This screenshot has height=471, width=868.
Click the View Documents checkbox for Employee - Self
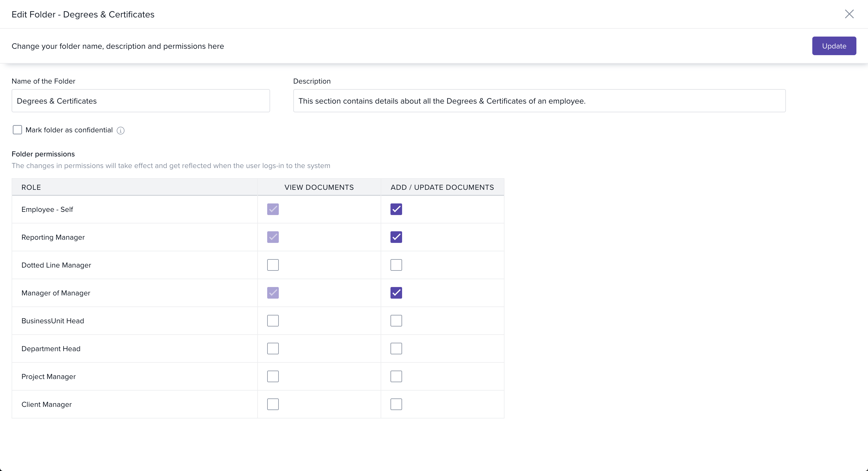(273, 209)
